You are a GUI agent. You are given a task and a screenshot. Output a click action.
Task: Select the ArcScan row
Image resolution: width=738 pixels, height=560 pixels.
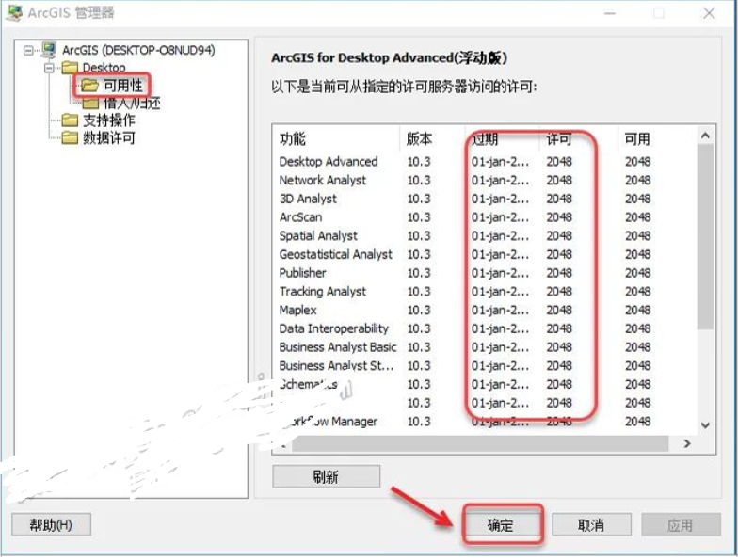coord(485,217)
